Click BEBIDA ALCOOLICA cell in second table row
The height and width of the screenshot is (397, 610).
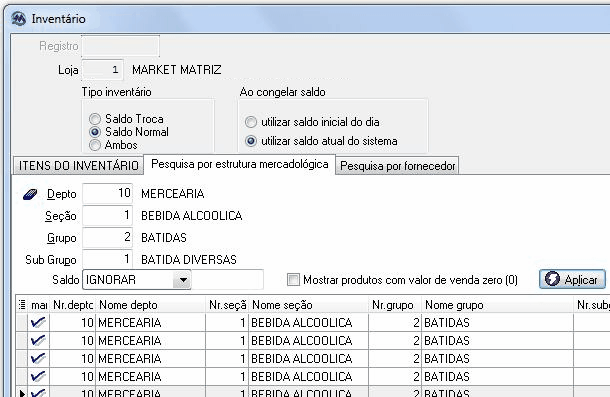pyautogui.click(x=308, y=341)
